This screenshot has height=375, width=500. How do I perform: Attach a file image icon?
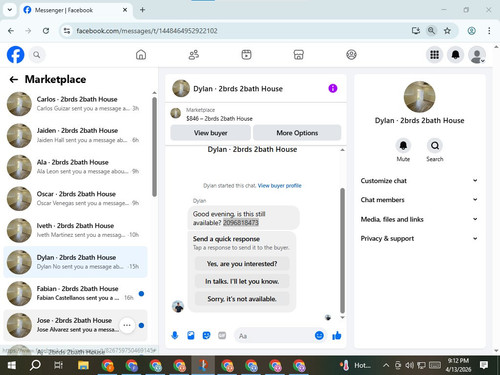[191, 335]
